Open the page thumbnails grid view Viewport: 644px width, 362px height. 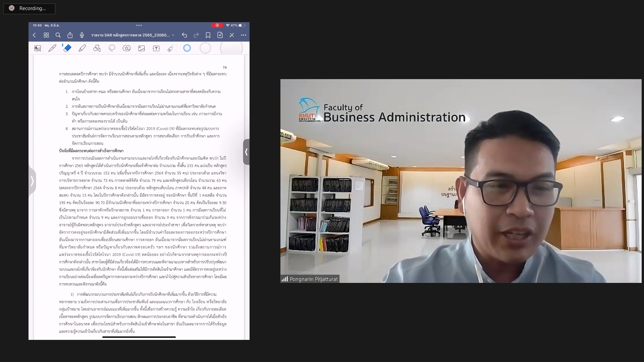(x=46, y=35)
